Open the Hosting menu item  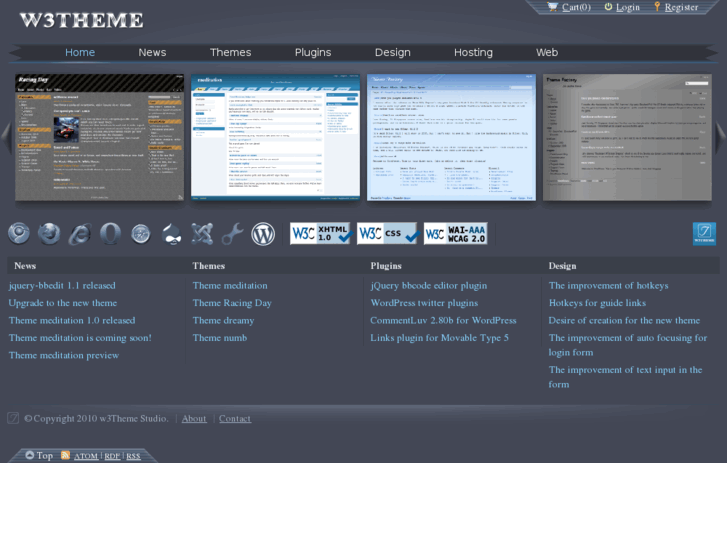point(473,52)
